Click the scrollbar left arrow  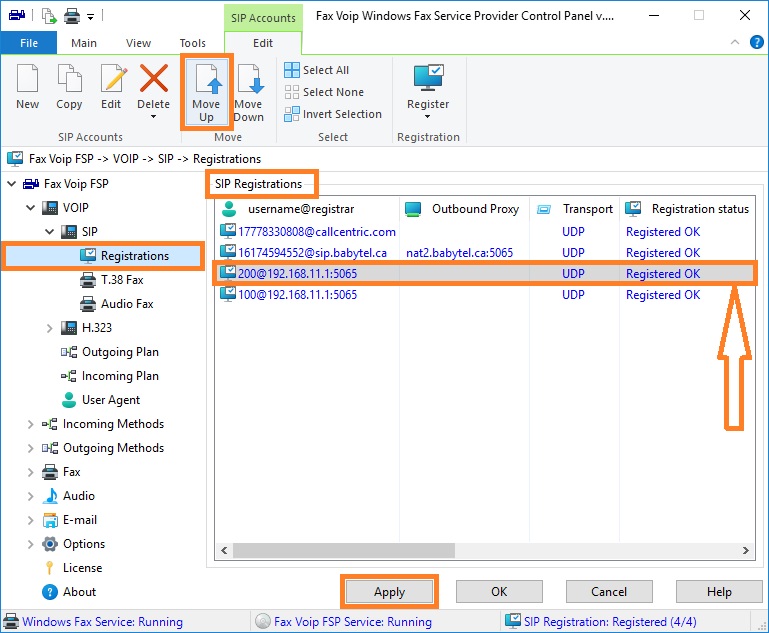[224, 550]
